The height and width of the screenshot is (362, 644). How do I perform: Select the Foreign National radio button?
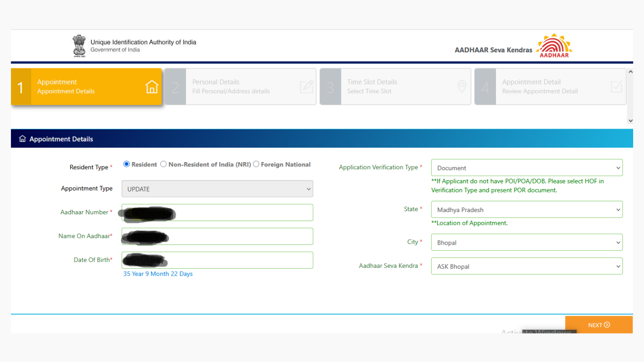tap(256, 164)
